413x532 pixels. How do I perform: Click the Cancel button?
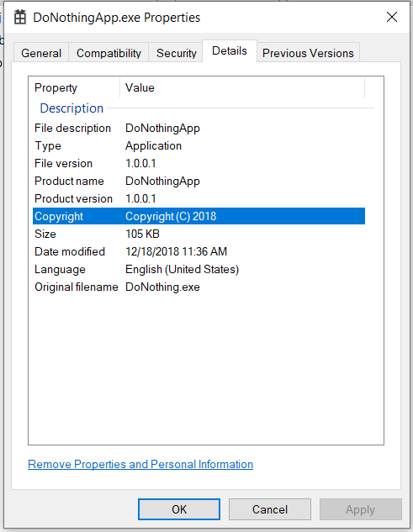(270, 509)
